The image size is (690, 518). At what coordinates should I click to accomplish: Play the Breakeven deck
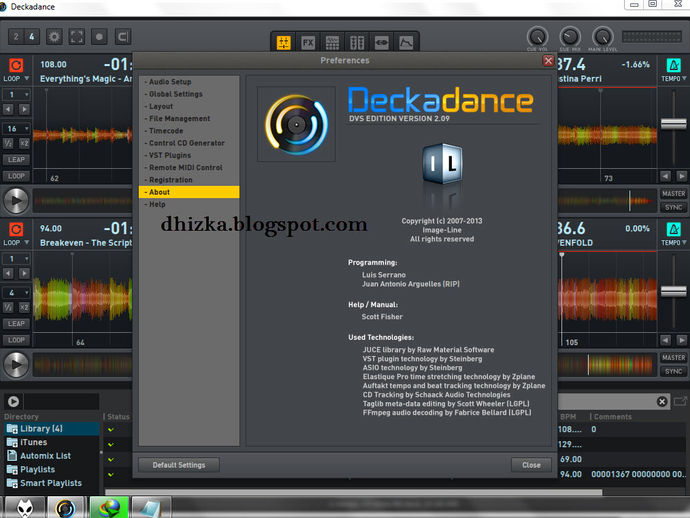[x=16, y=365]
